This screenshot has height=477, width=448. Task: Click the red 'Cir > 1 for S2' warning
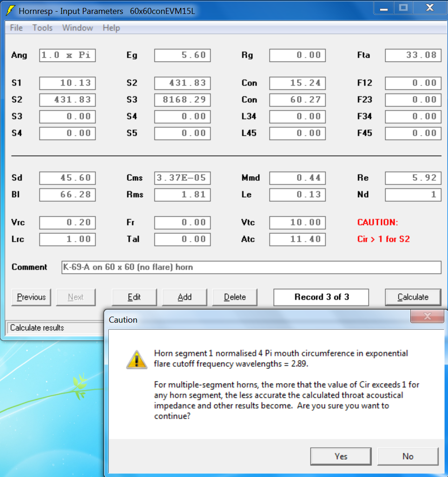click(383, 239)
